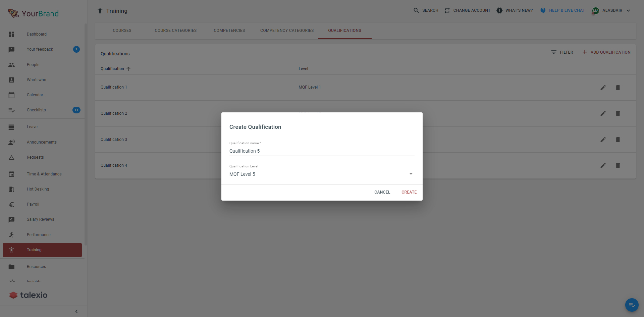The height and width of the screenshot is (317, 644).
Task: Sort by Qualification column arrow
Action: pyautogui.click(x=128, y=69)
